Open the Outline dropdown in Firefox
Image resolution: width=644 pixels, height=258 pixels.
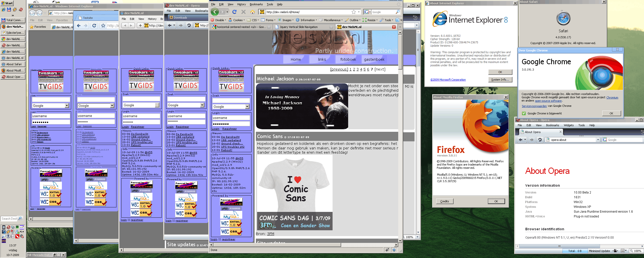click(x=353, y=20)
